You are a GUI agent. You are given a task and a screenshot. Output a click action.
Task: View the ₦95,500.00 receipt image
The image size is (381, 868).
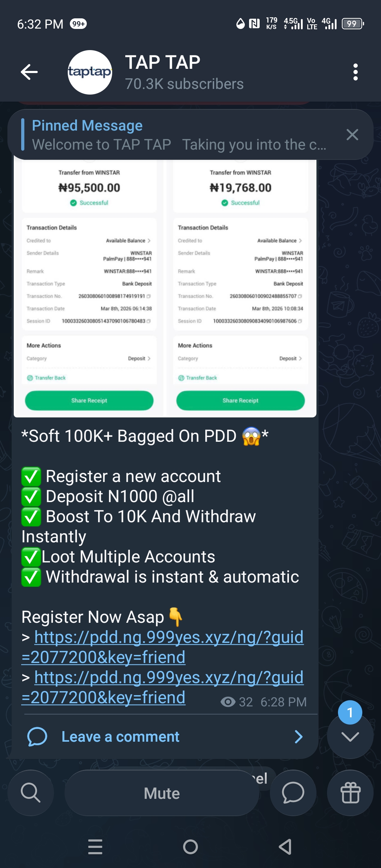pyautogui.click(x=89, y=288)
